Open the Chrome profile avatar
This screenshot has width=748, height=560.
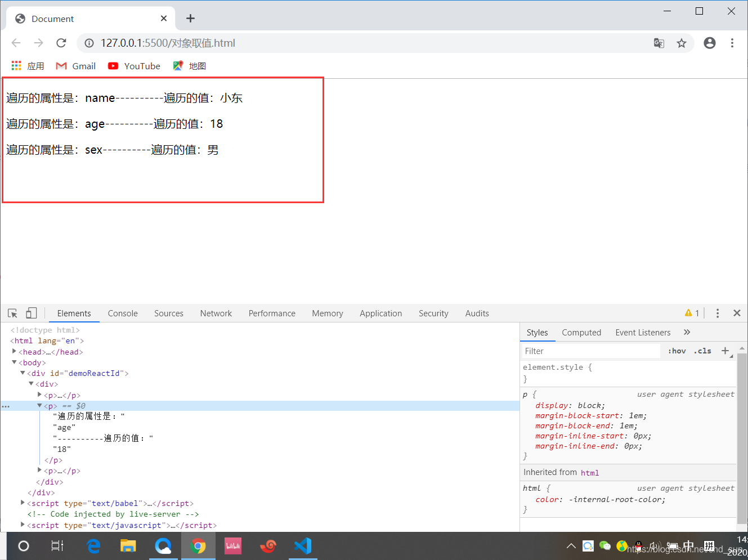click(x=710, y=43)
